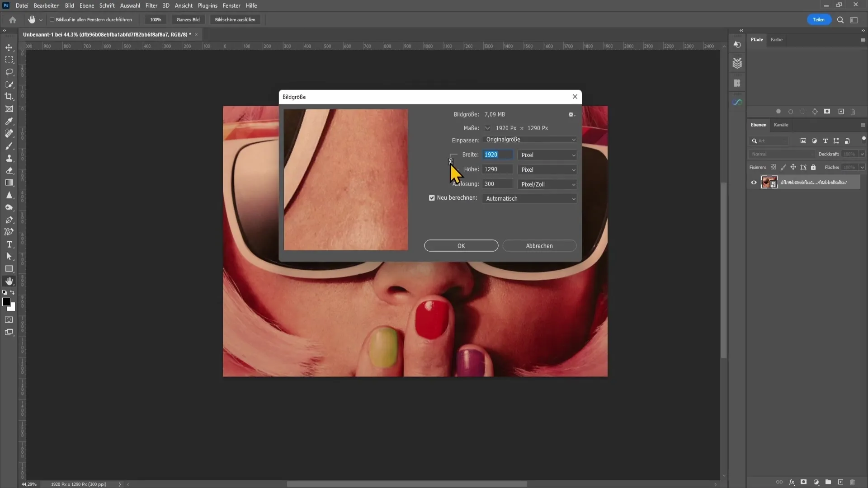Toggle Quick Mask mode
Viewport: 868px width, 488px height.
pyautogui.click(x=9, y=319)
